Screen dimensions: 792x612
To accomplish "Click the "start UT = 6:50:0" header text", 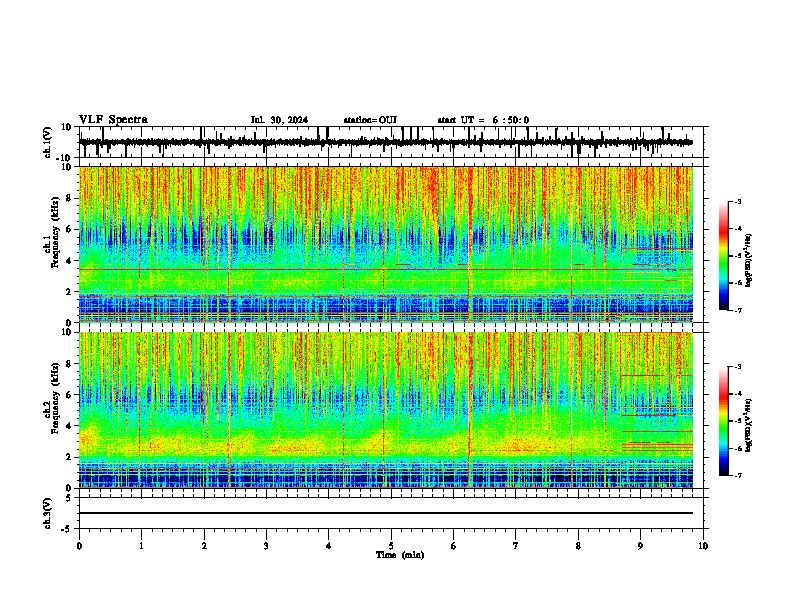I will coord(483,120).
